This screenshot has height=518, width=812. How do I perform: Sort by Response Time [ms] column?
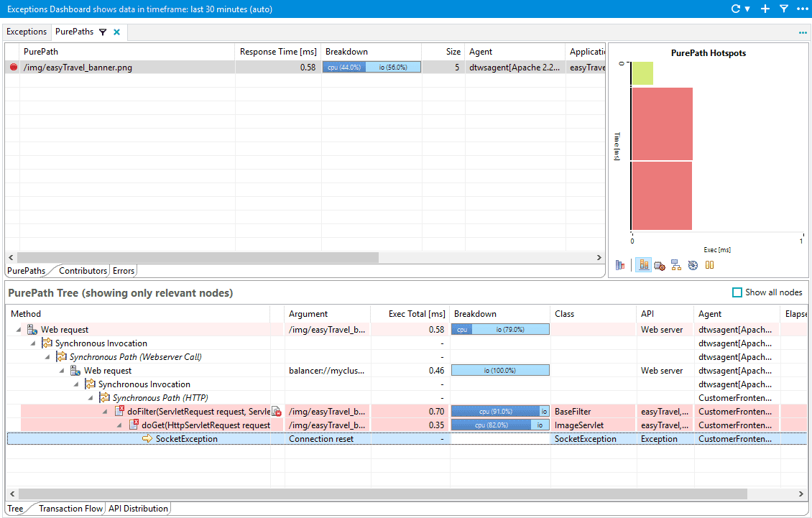tap(278, 52)
